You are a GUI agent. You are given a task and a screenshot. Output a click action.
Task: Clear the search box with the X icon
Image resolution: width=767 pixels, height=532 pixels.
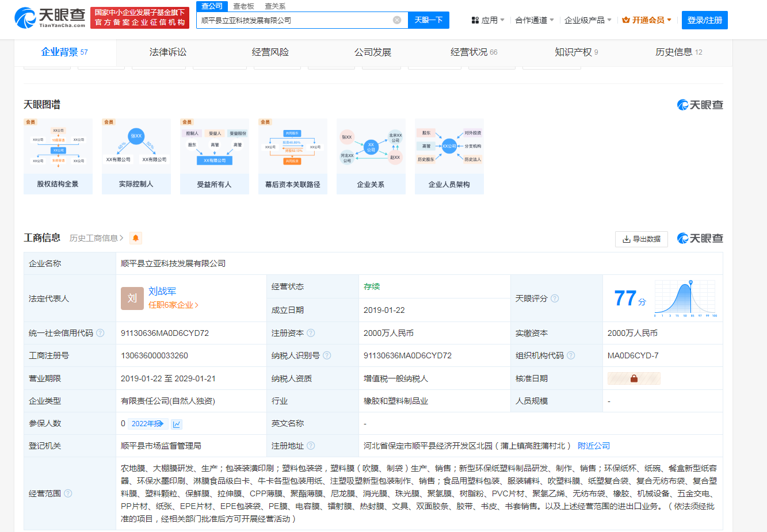(x=397, y=20)
